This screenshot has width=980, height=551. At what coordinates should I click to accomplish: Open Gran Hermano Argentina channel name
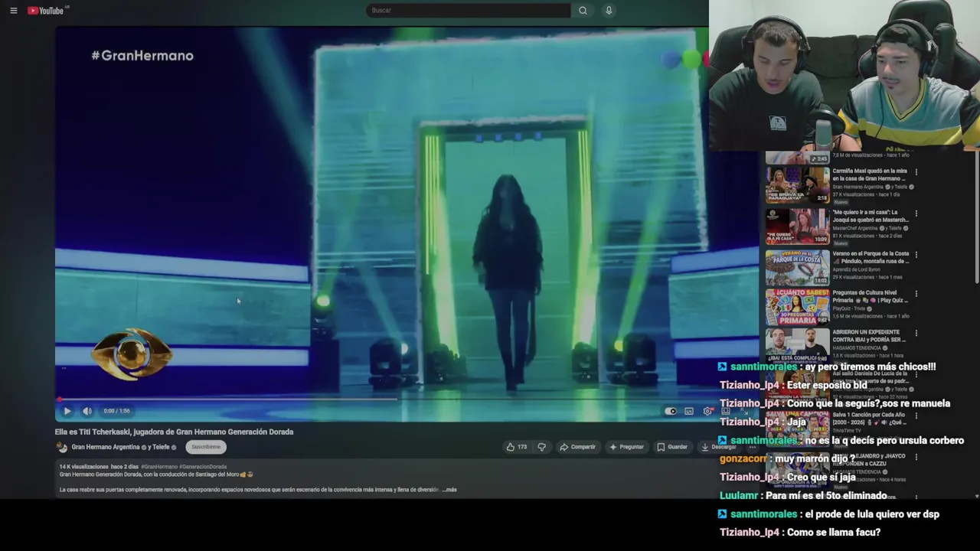pyautogui.click(x=106, y=447)
